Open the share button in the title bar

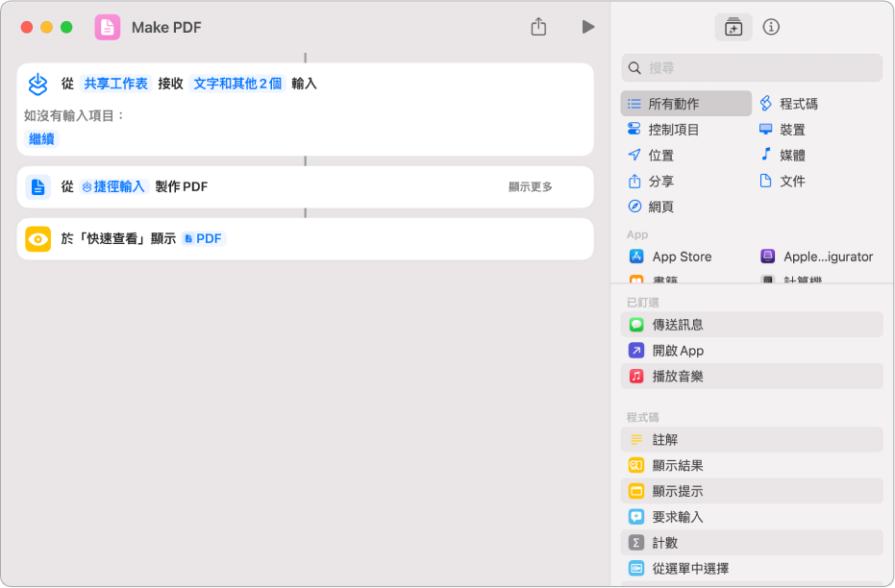click(538, 27)
